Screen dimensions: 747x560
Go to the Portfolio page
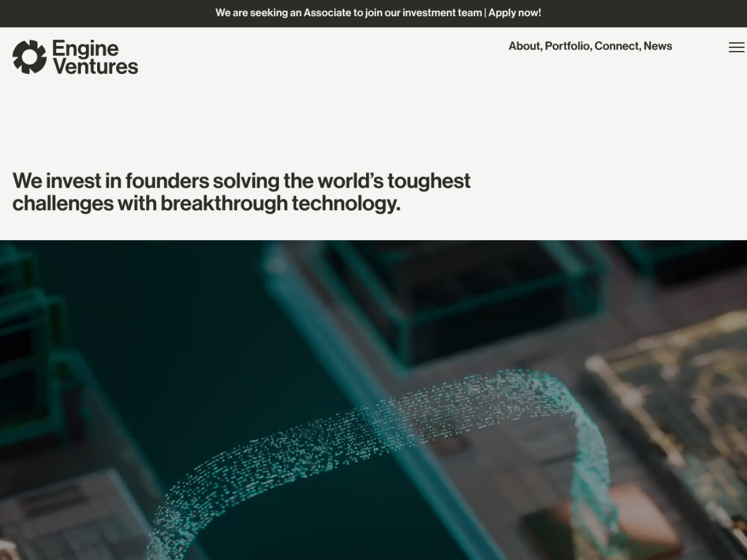(568, 46)
